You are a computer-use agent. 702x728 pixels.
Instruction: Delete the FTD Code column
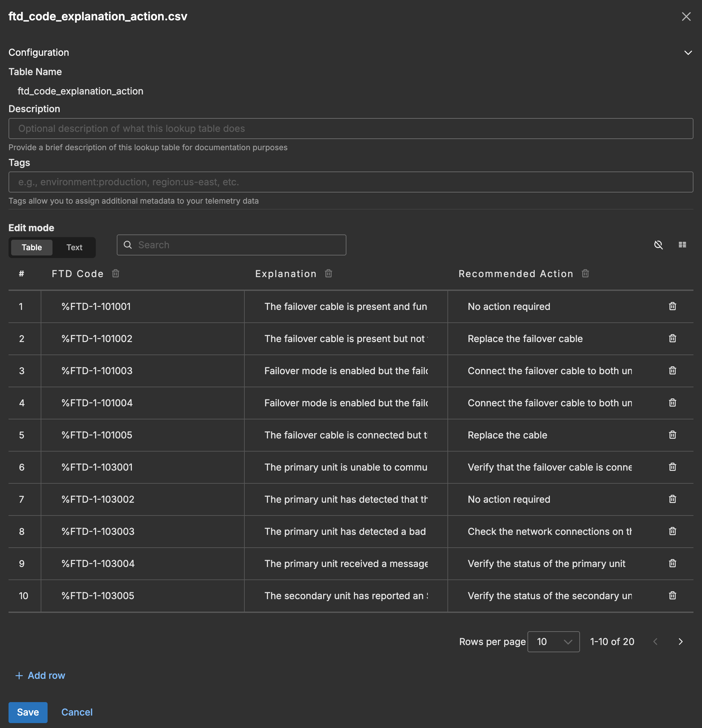coord(115,274)
